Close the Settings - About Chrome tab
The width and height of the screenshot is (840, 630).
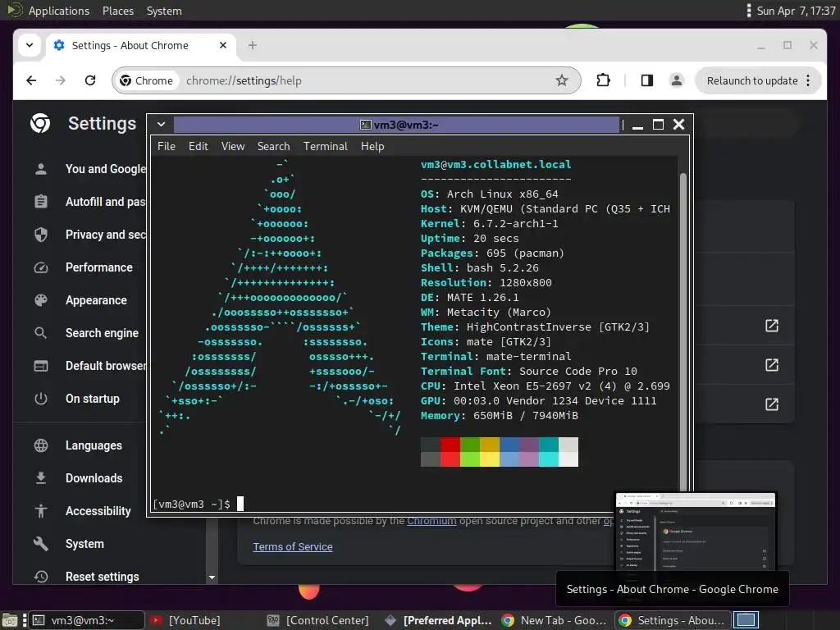click(x=223, y=46)
